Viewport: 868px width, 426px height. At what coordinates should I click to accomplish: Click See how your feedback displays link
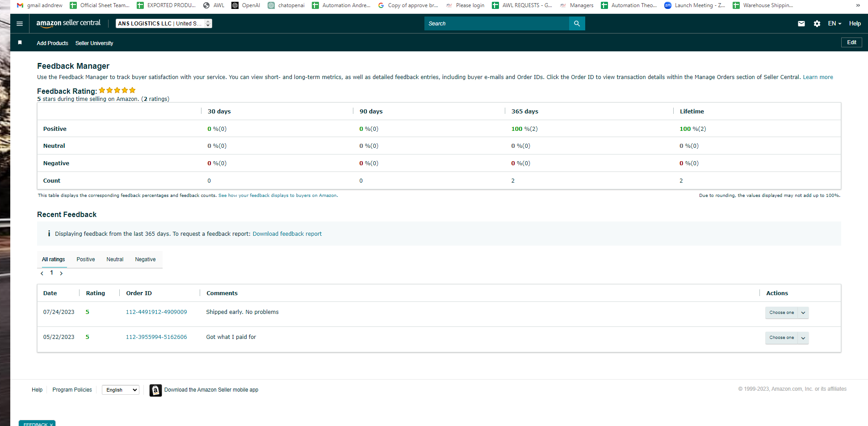tap(278, 196)
